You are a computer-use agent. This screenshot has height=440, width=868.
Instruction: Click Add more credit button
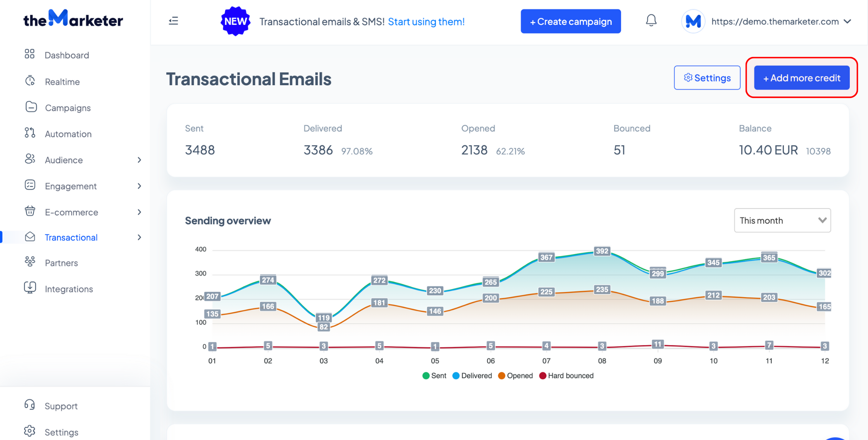coord(802,78)
